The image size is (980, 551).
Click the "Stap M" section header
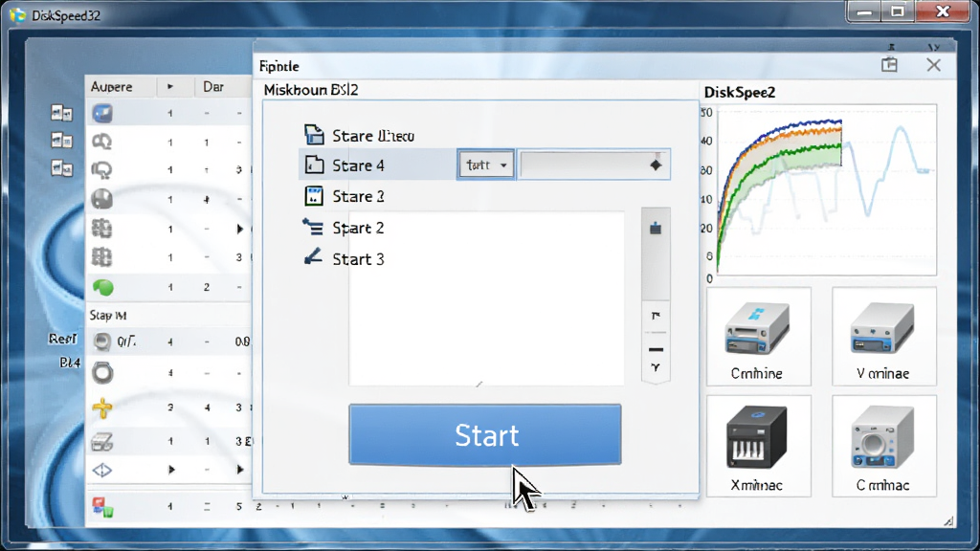[x=108, y=316]
